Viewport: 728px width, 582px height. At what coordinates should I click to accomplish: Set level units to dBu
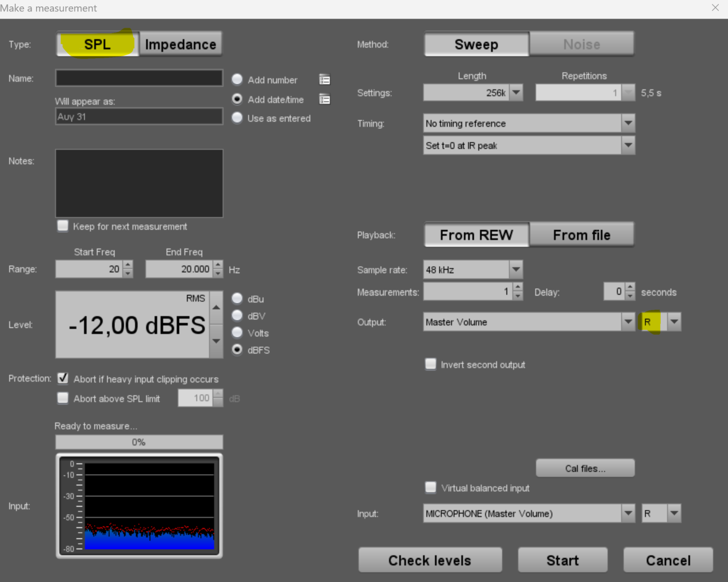point(237,299)
